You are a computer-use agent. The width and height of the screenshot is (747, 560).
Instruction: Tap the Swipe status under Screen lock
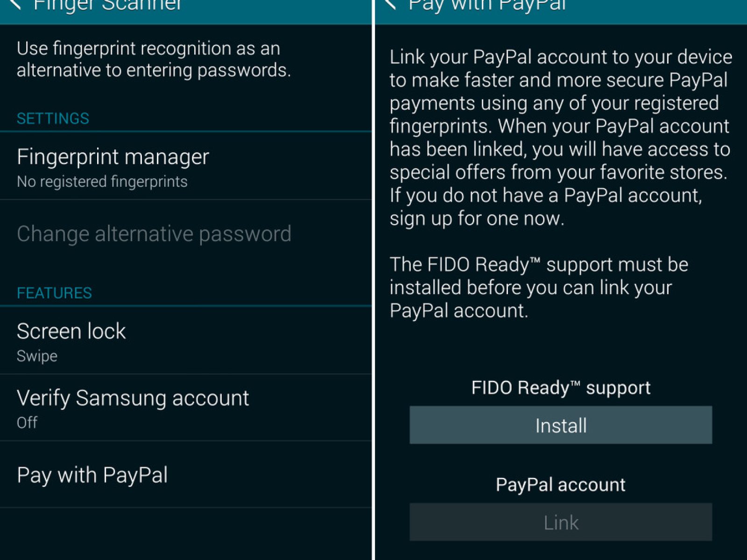(x=37, y=356)
